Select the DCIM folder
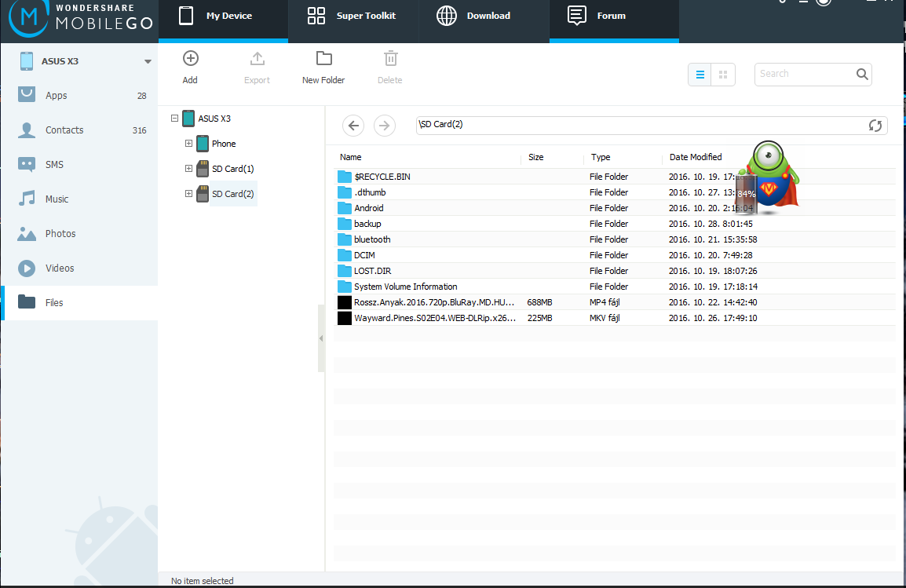906x588 pixels. tap(615, 255)
